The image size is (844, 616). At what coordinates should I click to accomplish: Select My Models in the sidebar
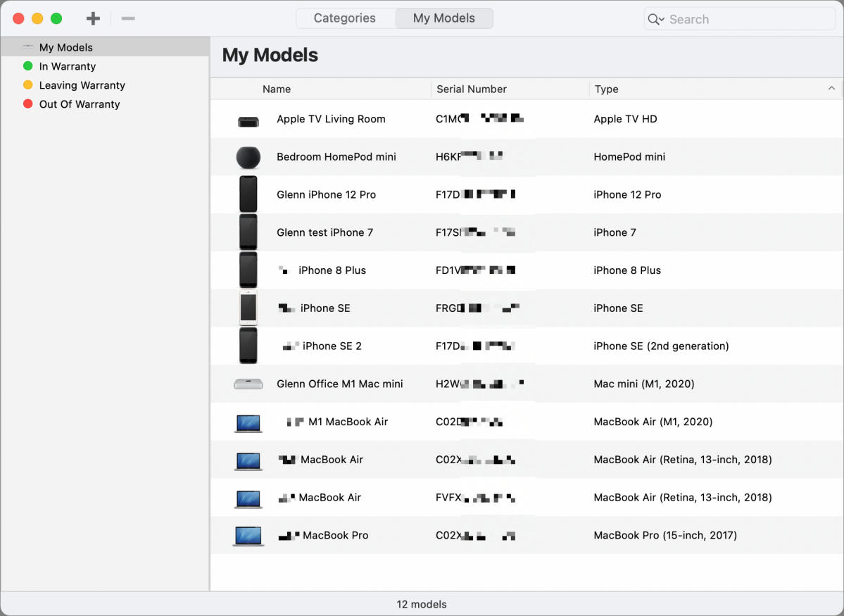pos(105,47)
